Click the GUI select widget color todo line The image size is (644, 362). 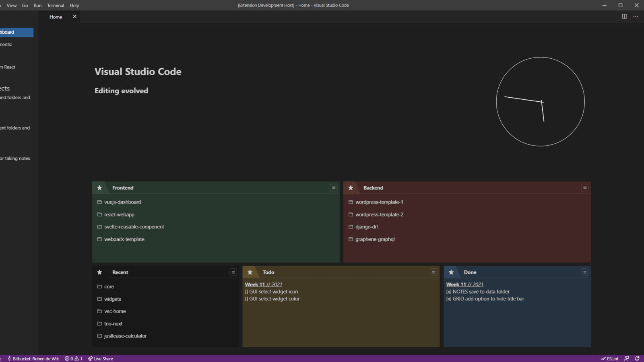click(x=272, y=299)
